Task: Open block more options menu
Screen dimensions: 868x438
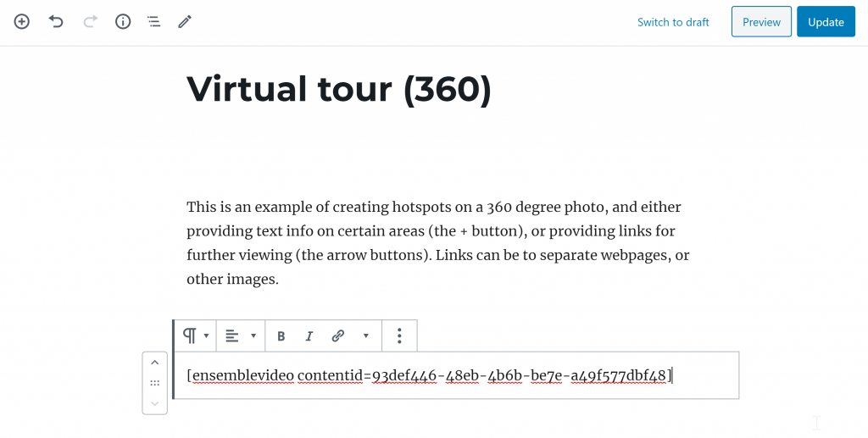Action: click(399, 335)
